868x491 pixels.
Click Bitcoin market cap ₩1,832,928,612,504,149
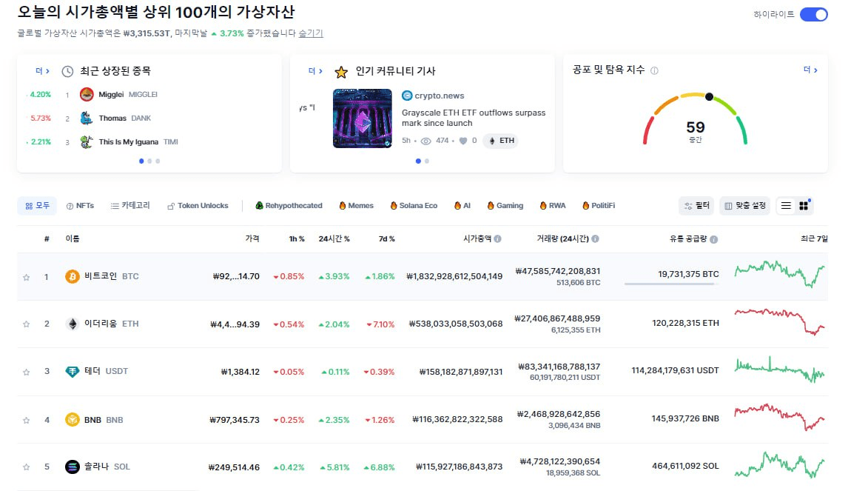pos(454,276)
